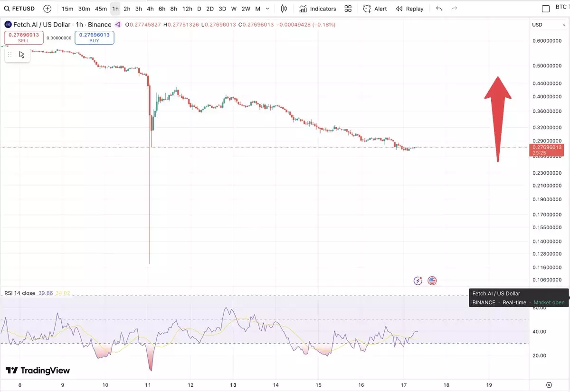Toggle the layout window checkbox icon
This screenshot has height=392, width=570.
(x=546, y=9)
